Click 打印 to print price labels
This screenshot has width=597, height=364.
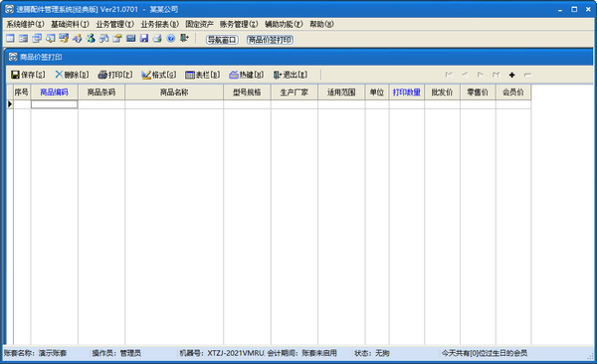(115, 75)
